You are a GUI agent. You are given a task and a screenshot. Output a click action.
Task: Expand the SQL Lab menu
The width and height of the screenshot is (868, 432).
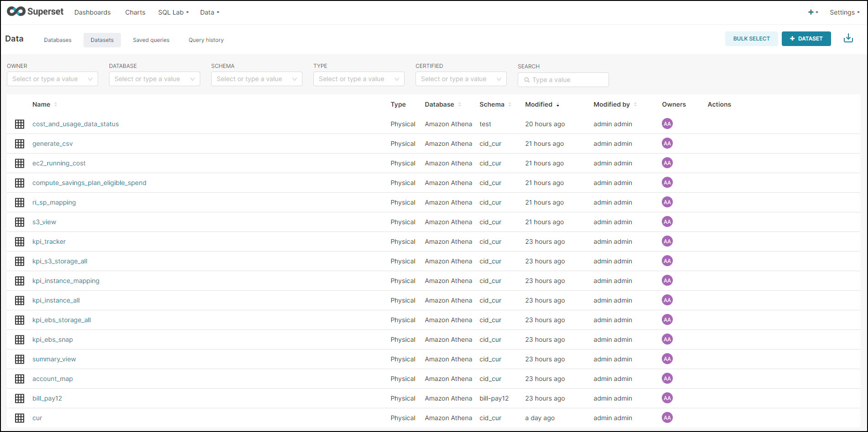173,12
